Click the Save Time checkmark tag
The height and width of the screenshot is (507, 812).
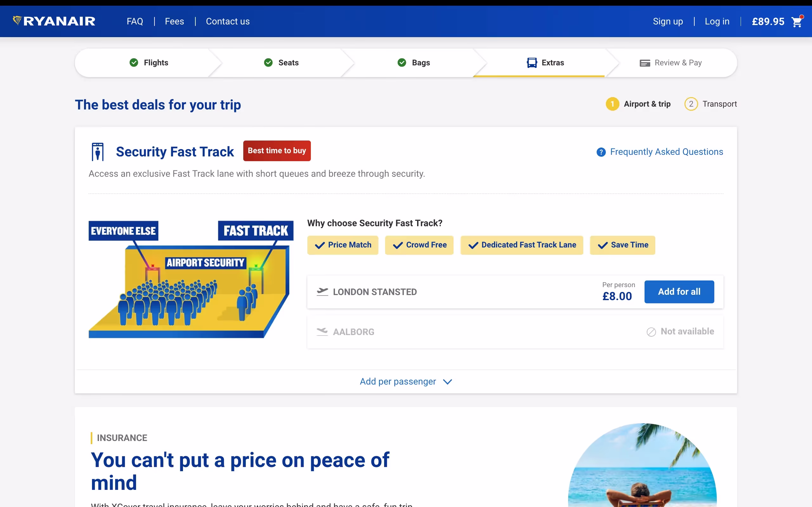(x=622, y=245)
